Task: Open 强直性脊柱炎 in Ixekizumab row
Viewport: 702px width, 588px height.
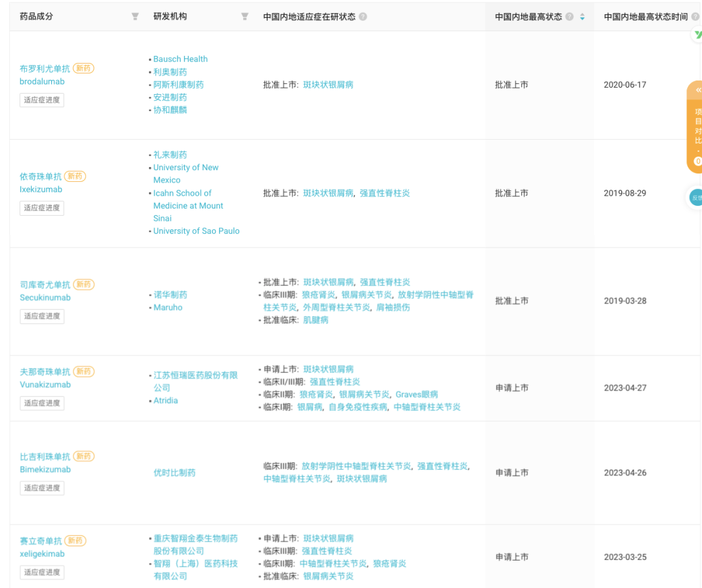Action: click(385, 193)
